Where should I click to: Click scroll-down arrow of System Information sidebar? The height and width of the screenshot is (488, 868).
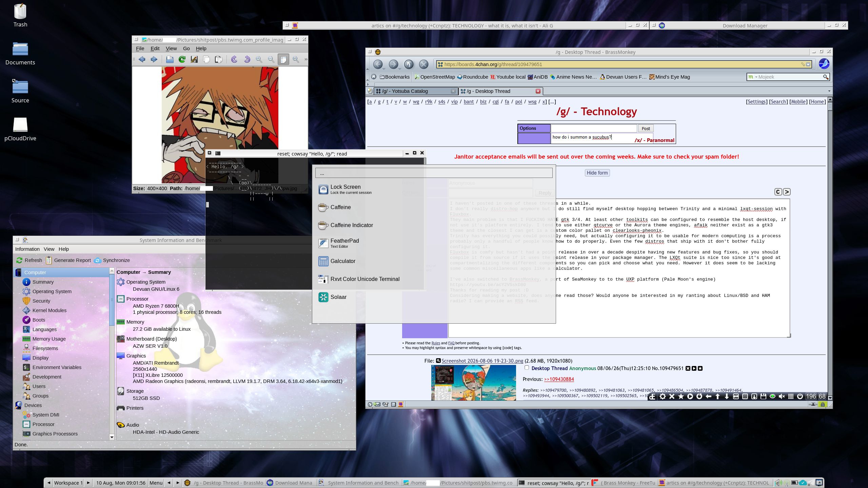(112, 437)
